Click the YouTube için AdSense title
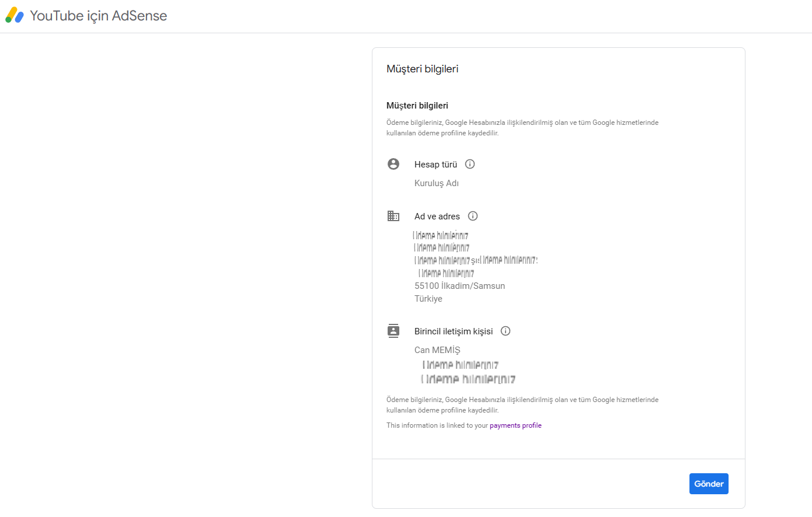 click(98, 16)
